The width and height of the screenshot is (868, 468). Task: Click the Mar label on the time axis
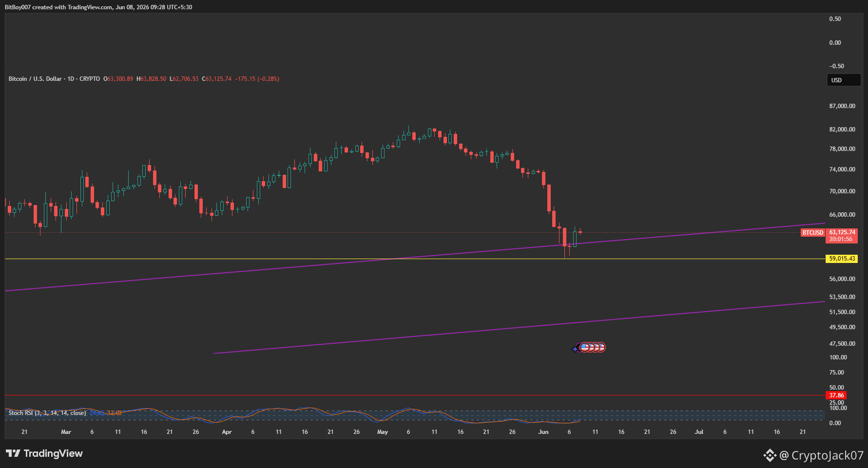66,432
